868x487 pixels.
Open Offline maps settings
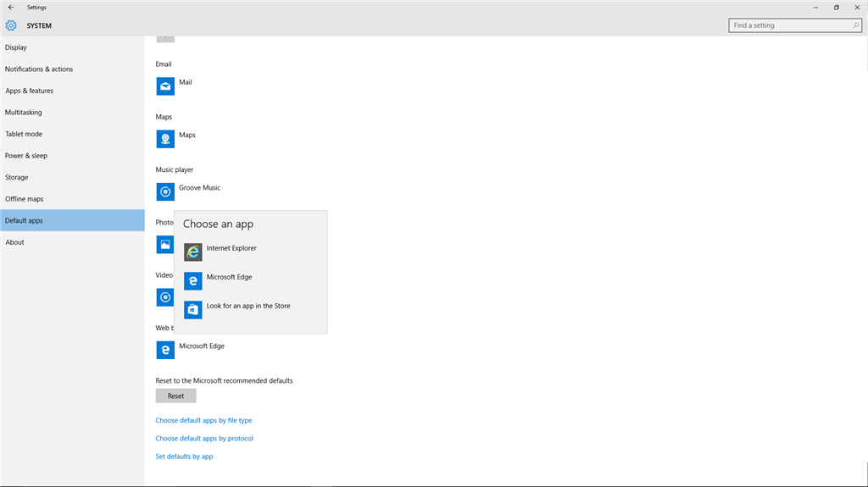pos(73,199)
